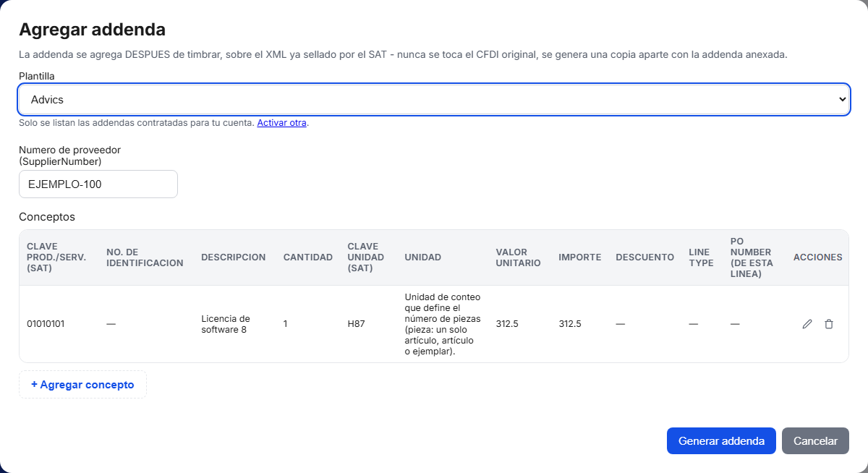
Task: Click the Agregar addenda dialog title
Action: pyautogui.click(x=92, y=30)
